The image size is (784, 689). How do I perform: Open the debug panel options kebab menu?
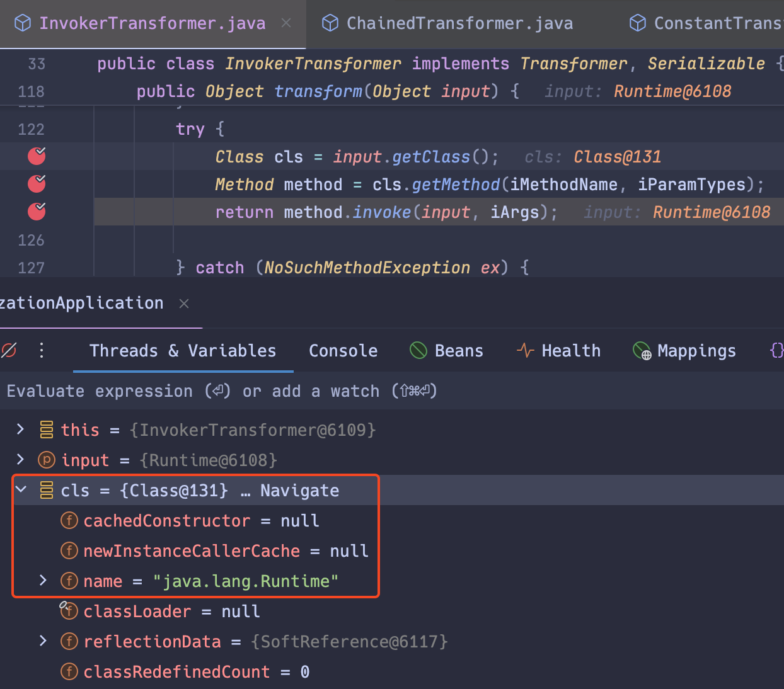(x=41, y=351)
